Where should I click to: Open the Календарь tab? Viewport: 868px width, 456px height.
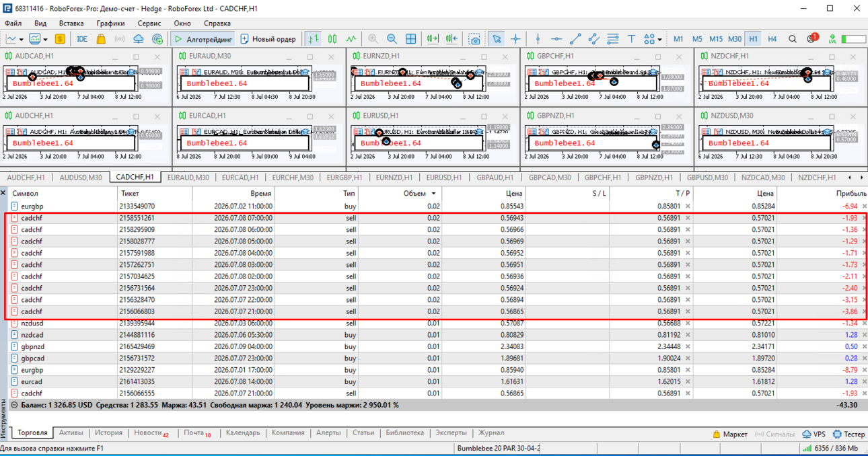[x=243, y=433]
